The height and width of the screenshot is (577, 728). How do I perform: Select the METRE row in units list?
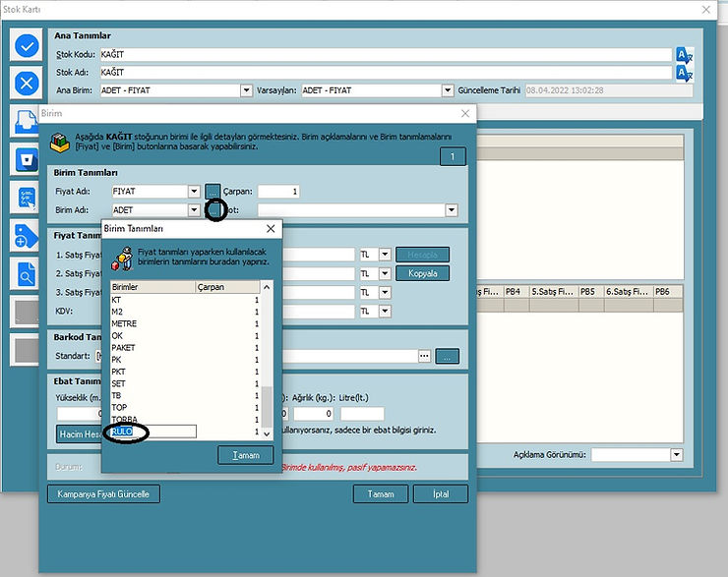pos(125,323)
